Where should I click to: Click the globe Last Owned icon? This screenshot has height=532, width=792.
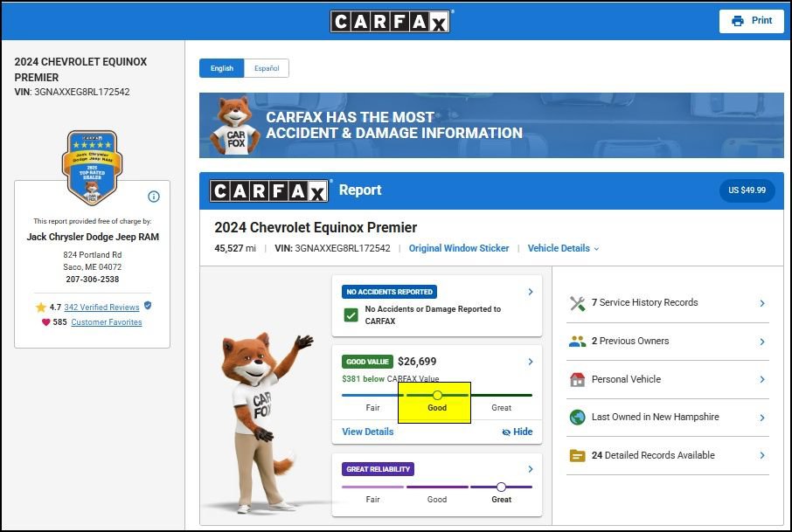(577, 417)
